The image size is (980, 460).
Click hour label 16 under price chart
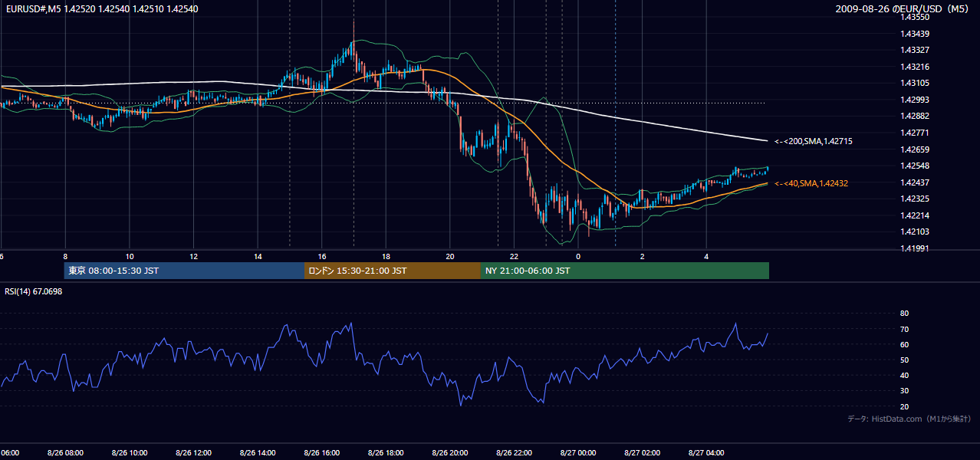coord(322,256)
